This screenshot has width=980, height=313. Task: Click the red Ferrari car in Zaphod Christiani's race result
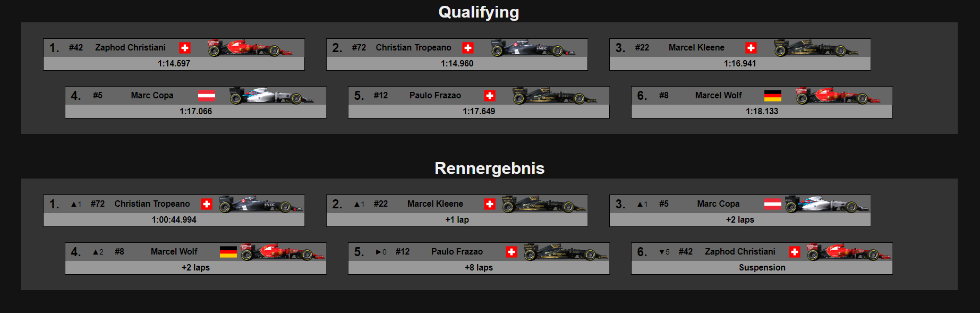[849, 252]
